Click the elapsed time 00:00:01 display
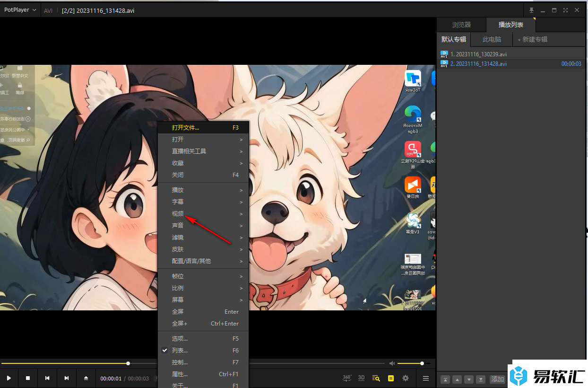 tap(111, 379)
